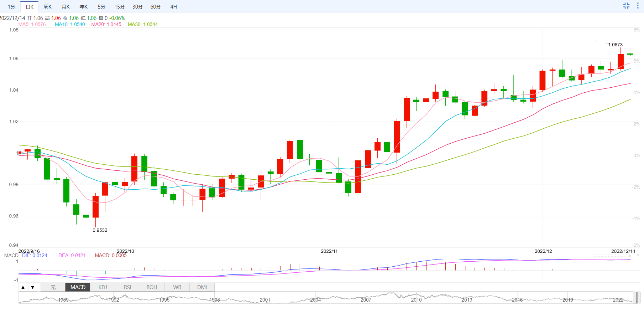Jump to 2001 in the navigator timeline

tap(265, 300)
